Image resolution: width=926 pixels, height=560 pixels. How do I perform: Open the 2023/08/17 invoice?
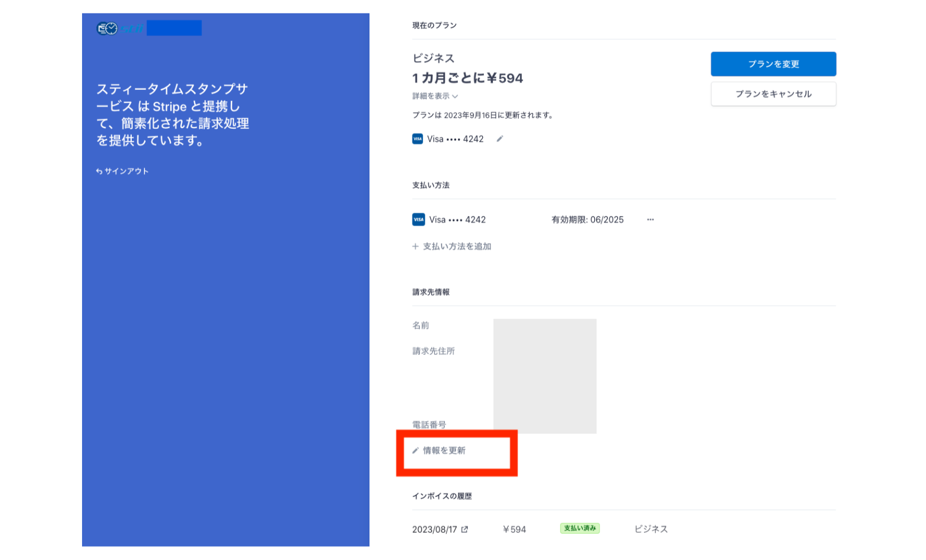(x=434, y=529)
